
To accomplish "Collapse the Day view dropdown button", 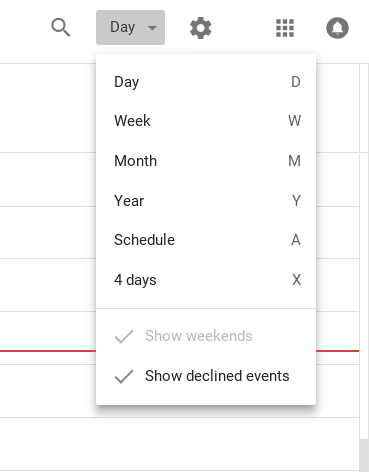I will coord(130,27).
